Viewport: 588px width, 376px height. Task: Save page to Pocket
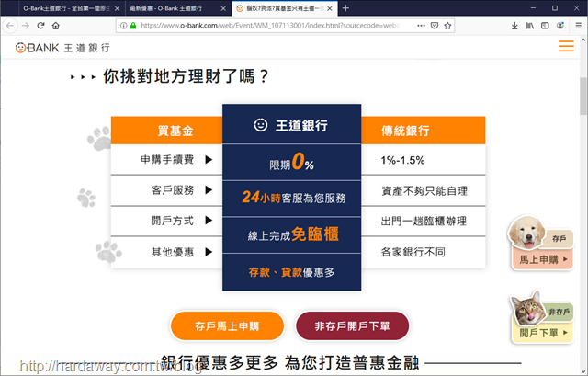435,26
